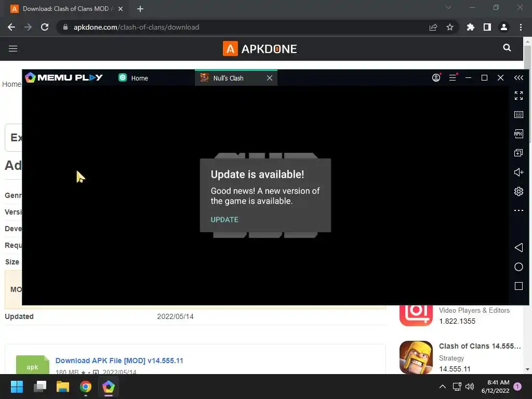Image resolution: width=532 pixels, height=399 pixels.
Task: Open Windows Start menu
Action: pyautogui.click(x=17, y=387)
